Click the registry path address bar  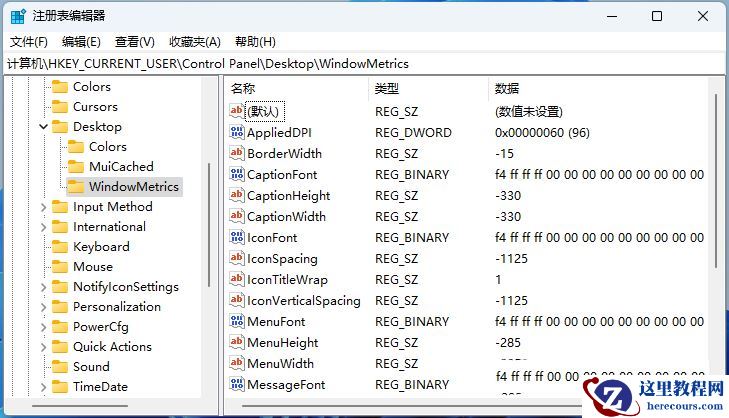click(364, 64)
